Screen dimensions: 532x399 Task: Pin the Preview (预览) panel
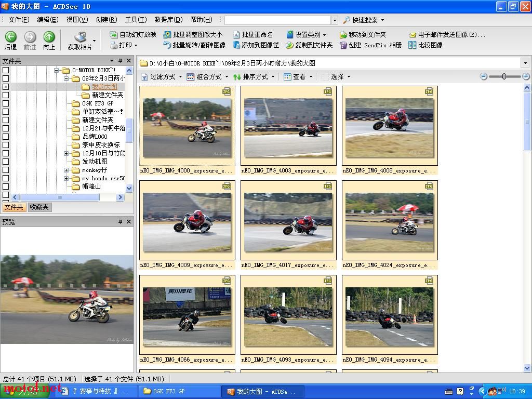pyautogui.click(x=120, y=221)
